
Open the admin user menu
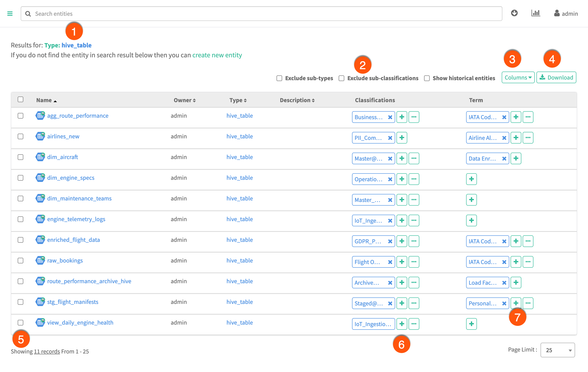[x=566, y=14]
